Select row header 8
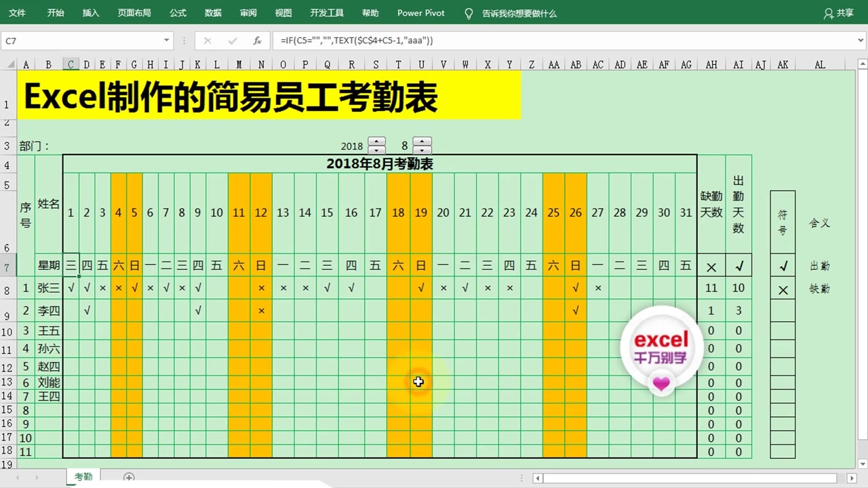This screenshot has width=868, height=488. coord(8,288)
